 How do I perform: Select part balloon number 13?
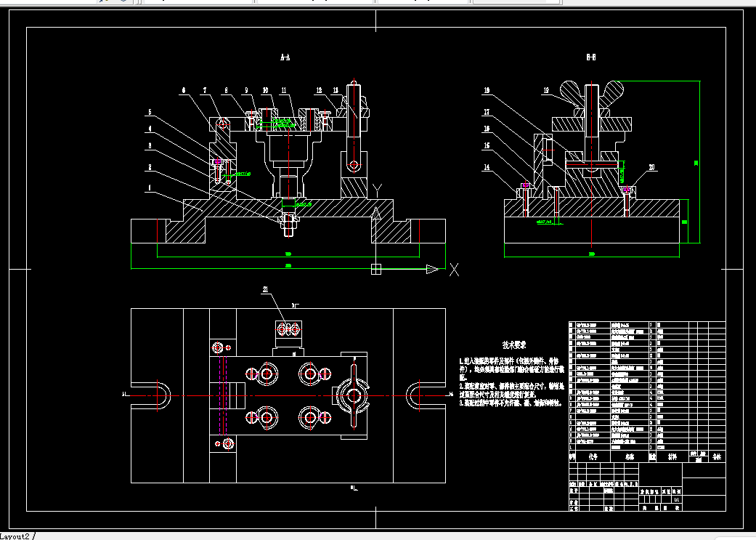tap(336, 90)
